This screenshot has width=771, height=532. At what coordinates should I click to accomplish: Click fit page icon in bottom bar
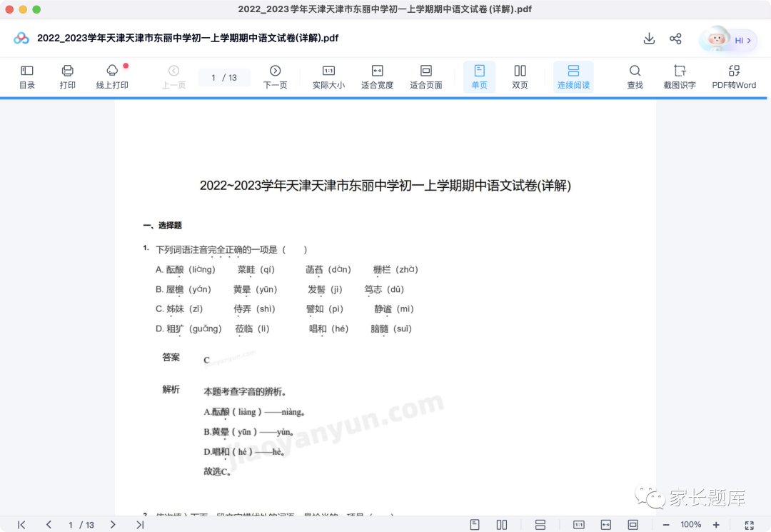pos(633,525)
